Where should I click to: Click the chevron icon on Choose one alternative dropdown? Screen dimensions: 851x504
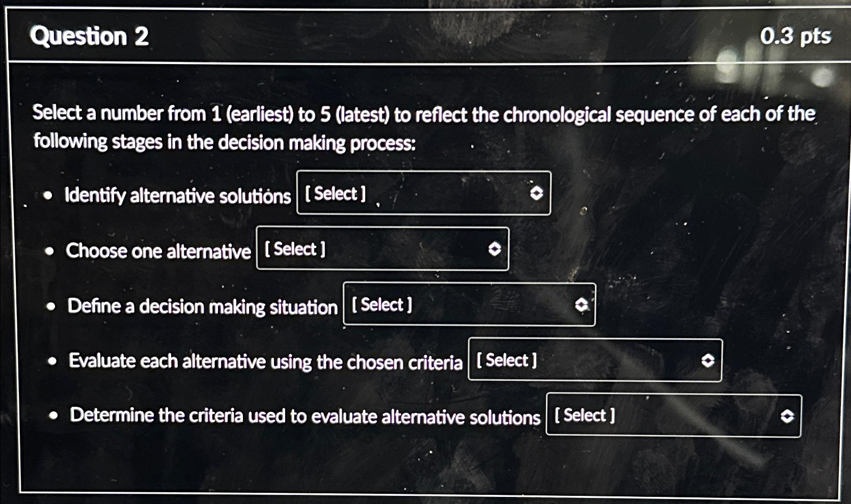click(x=495, y=249)
